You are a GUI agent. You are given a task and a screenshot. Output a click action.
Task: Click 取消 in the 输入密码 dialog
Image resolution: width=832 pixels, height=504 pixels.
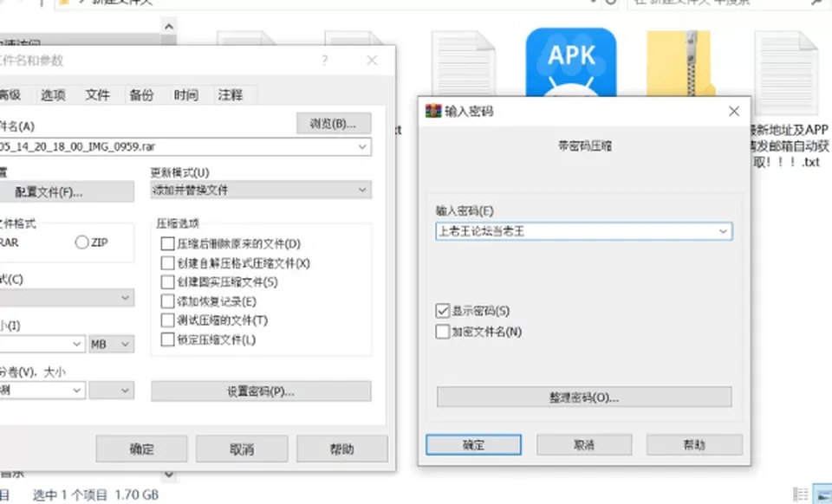[584, 444]
